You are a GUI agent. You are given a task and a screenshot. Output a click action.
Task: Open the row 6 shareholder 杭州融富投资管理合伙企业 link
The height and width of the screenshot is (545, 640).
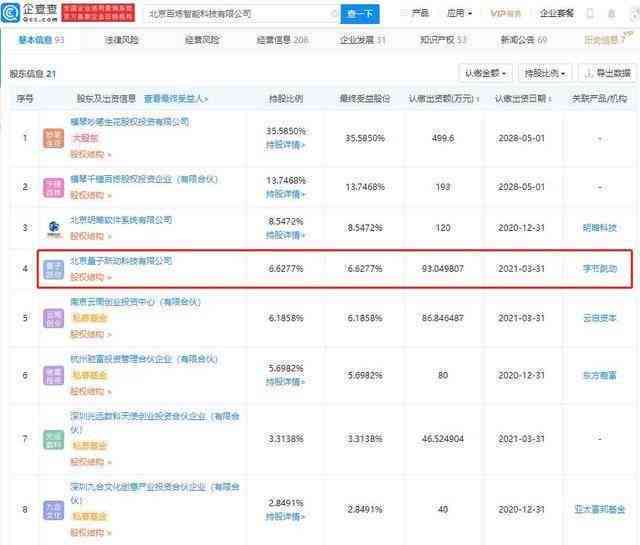(x=144, y=359)
